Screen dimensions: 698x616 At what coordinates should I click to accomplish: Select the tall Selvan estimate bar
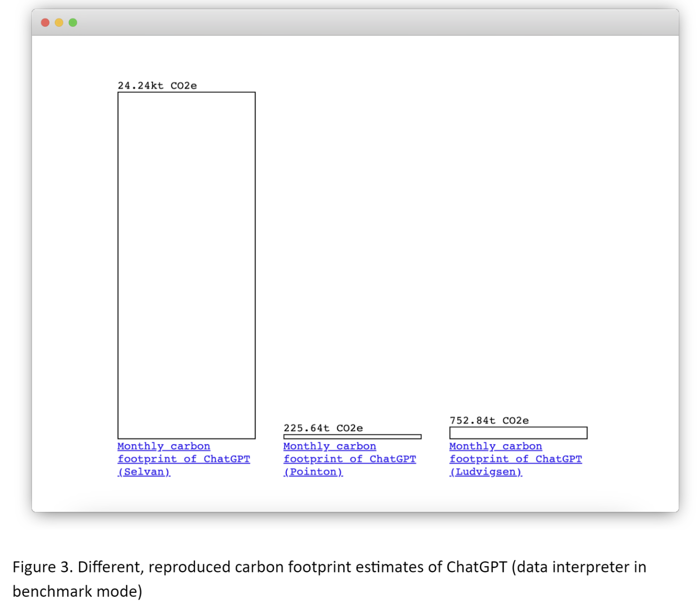[x=186, y=264]
